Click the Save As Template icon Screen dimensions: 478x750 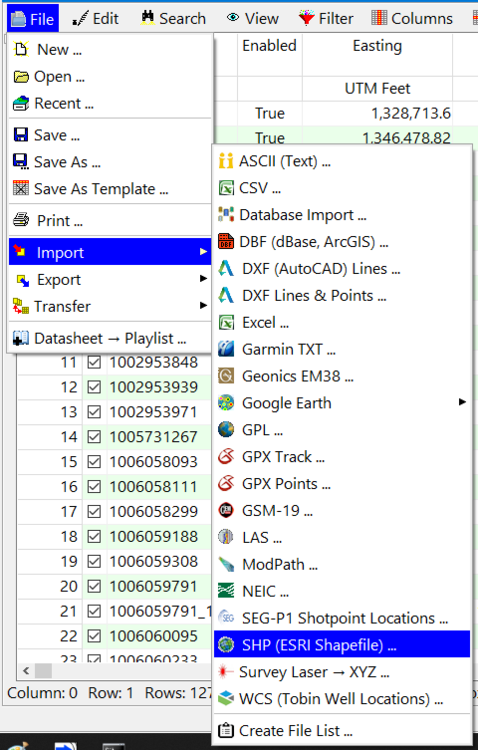tap(21, 188)
